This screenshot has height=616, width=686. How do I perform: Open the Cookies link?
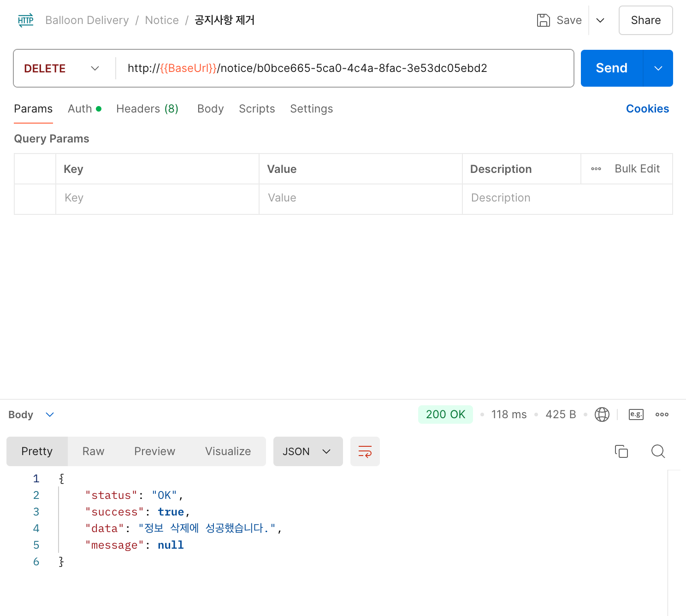pos(647,109)
